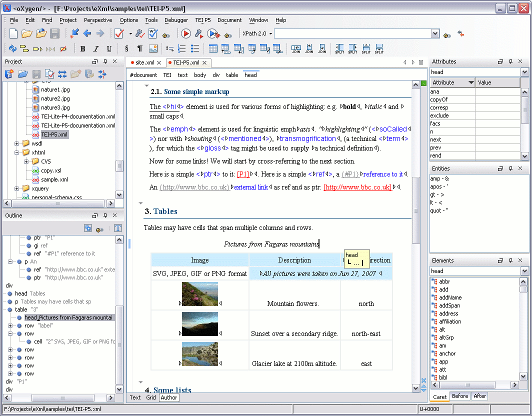Click the Validate document checkmark icon

[118, 33]
